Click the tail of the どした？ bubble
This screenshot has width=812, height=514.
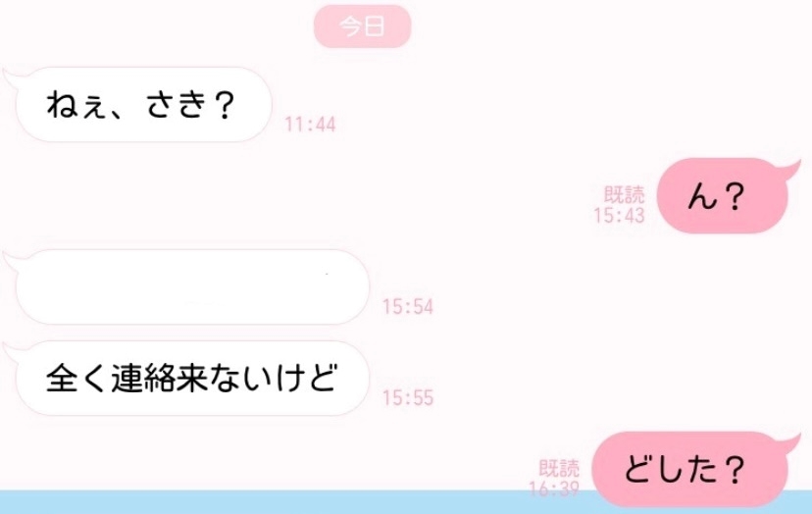coord(790,441)
